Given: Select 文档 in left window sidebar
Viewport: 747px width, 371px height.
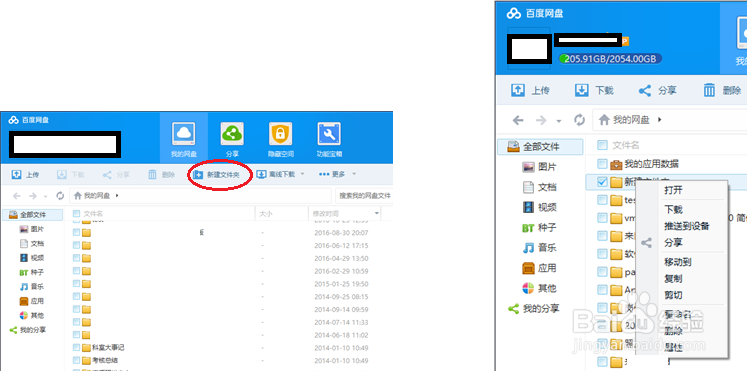Looking at the screenshot, I should click(32, 243).
